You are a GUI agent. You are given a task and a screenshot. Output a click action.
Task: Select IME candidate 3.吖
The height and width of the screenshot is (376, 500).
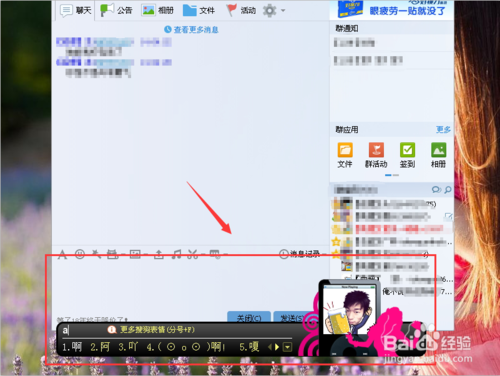[128, 347]
